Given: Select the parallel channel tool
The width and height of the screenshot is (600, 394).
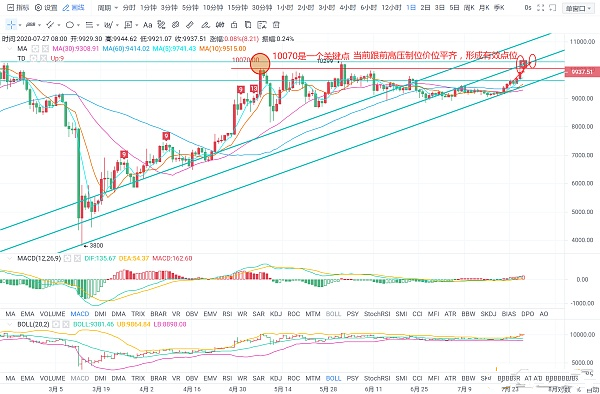Looking at the screenshot, I should click(x=50, y=25).
